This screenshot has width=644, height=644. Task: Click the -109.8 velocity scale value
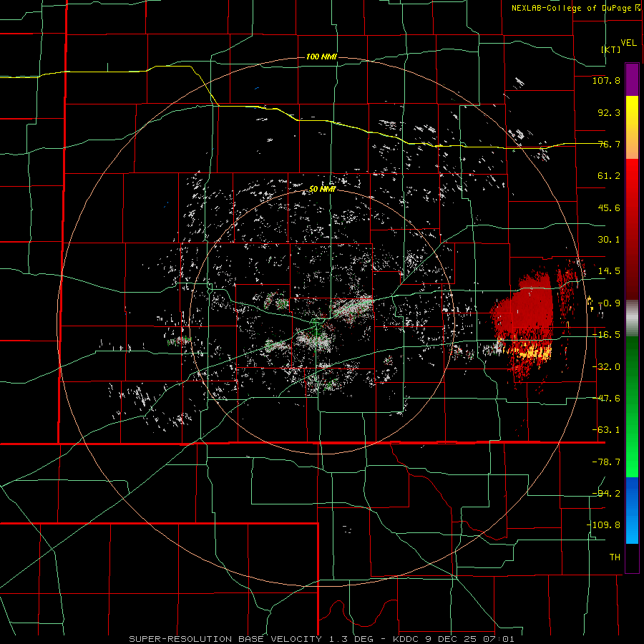[x=604, y=525]
